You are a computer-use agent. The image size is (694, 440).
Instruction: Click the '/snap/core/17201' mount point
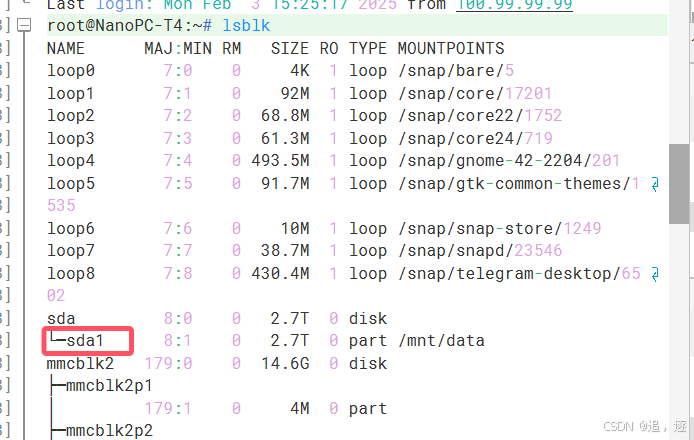(475, 93)
